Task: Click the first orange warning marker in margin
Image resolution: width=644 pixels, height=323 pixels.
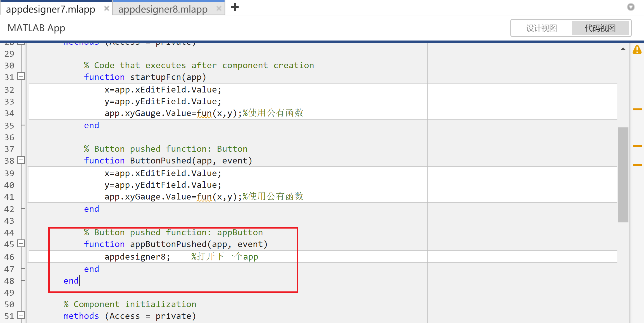Action: [x=637, y=109]
